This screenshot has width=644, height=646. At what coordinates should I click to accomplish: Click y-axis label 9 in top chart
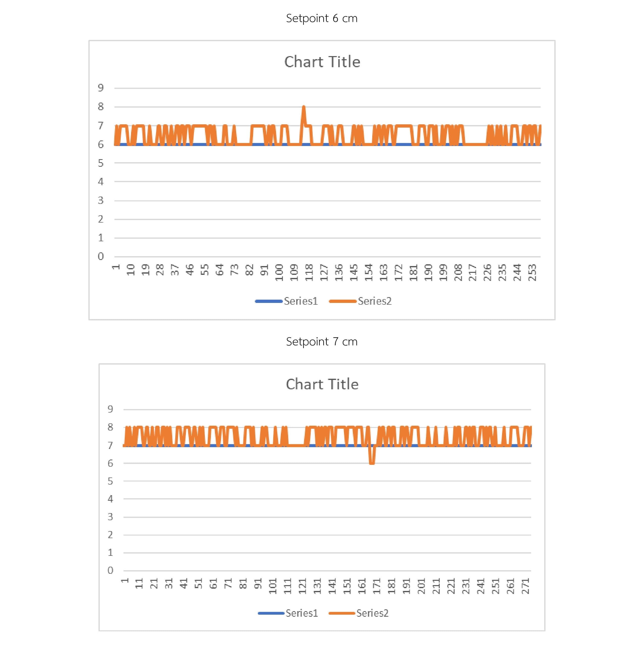coord(101,88)
